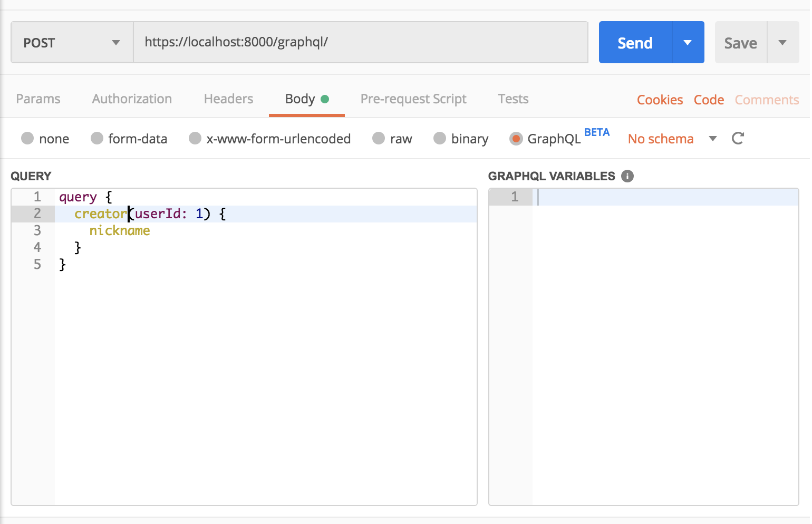Select the form-data body type

click(x=97, y=138)
